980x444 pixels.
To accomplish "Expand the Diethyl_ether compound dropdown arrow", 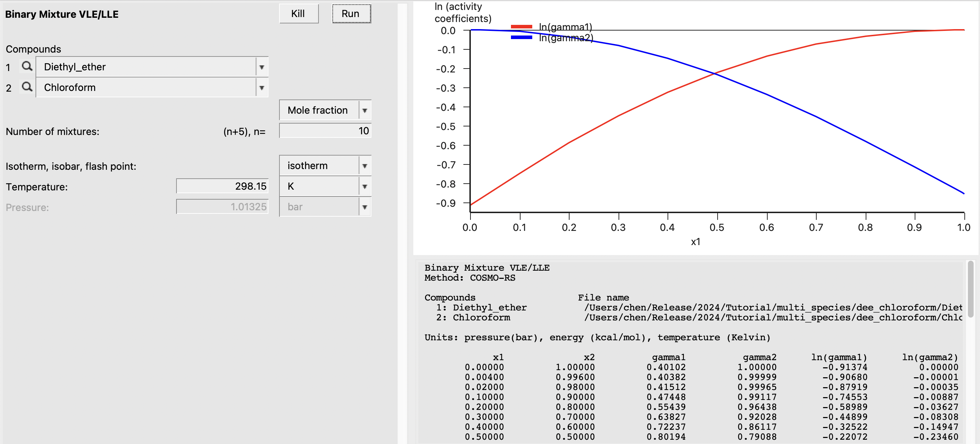I will click(x=262, y=67).
